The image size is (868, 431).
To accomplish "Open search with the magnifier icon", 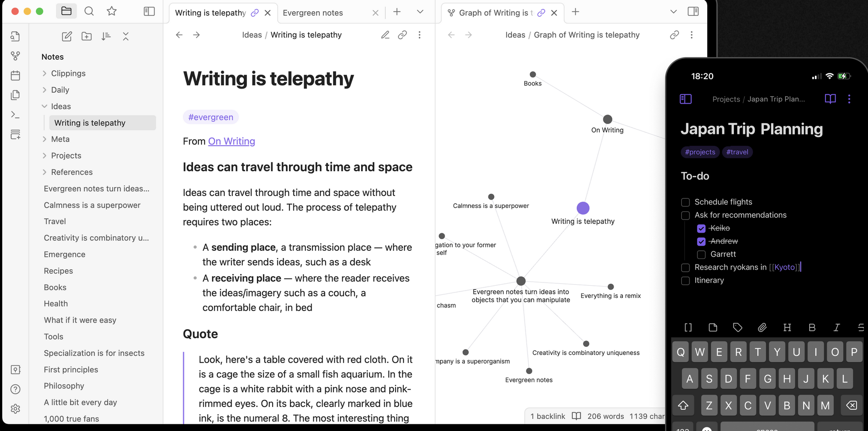I will coord(89,11).
